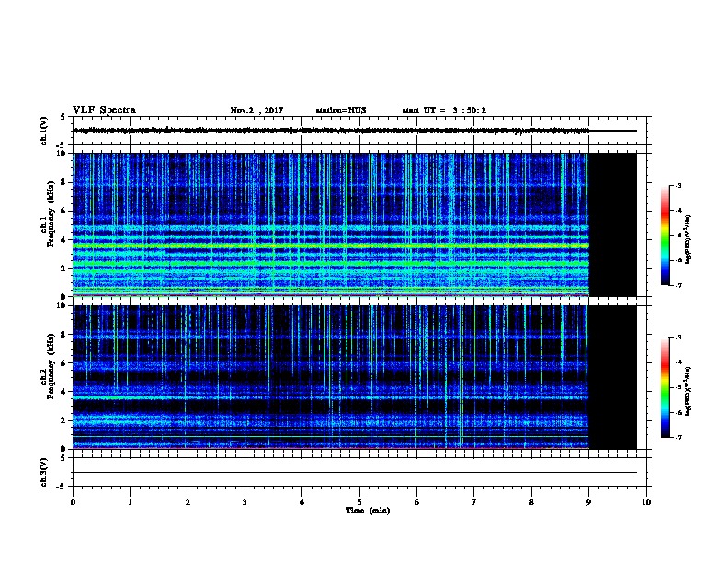Click the 7 tick label on the Time axis
Image resolution: width=728 pixels, height=563 pixels.
pyautogui.click(x=474, y=501)
